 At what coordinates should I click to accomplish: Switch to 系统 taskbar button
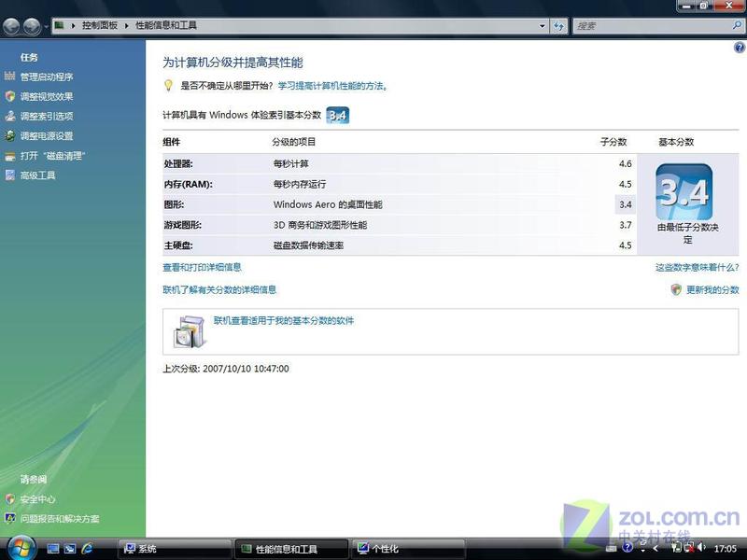(174, 549)
